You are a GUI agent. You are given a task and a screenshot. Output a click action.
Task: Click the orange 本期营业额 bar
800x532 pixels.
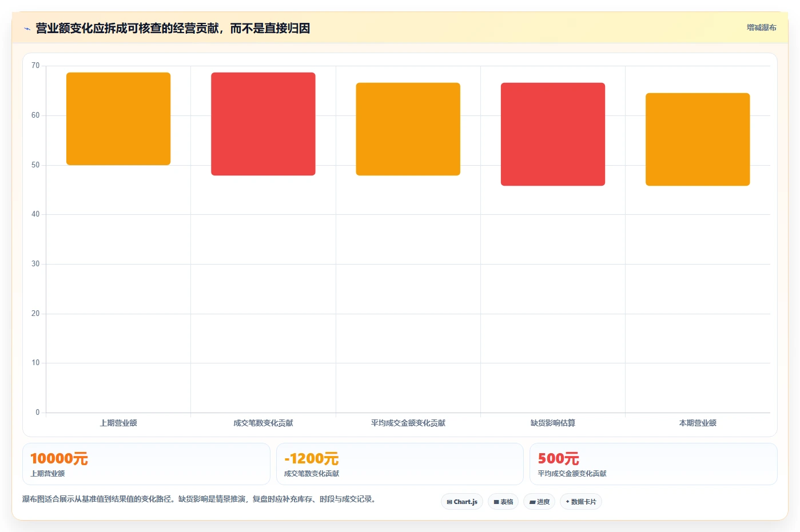[x=698, y=139]
